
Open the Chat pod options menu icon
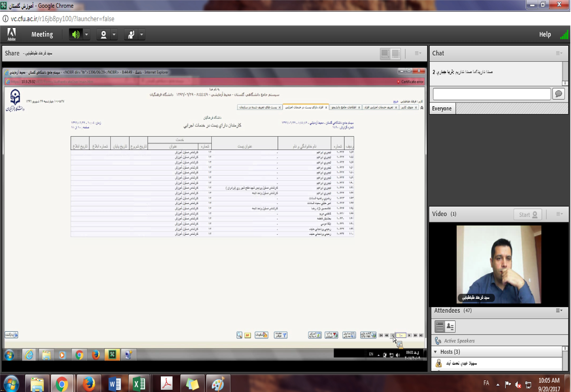(x=559, y=53)
